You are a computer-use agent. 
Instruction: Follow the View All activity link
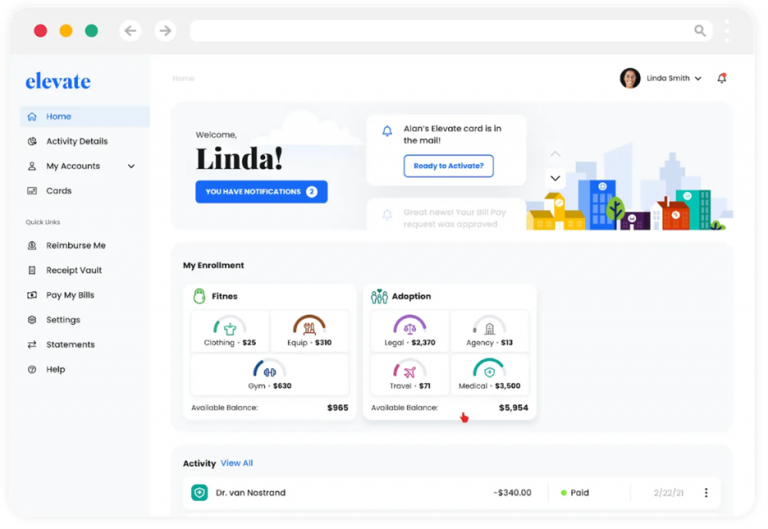click(237, 463)
